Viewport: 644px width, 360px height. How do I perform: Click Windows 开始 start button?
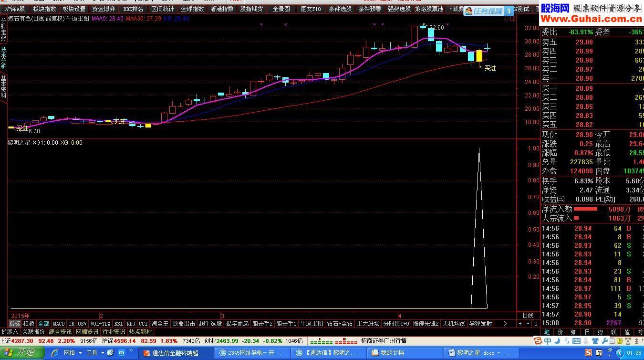click(x=22, y=353)
